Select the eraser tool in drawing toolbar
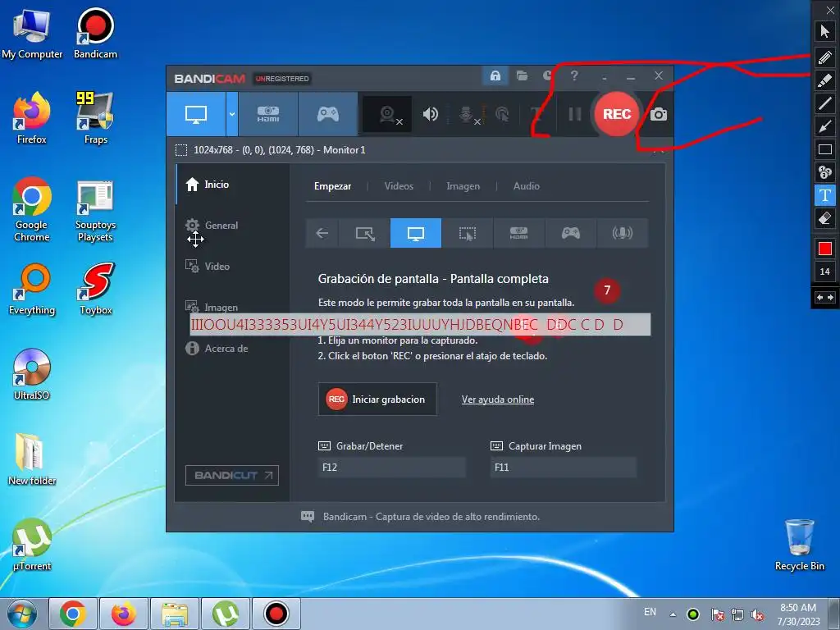 pos(825,218)
